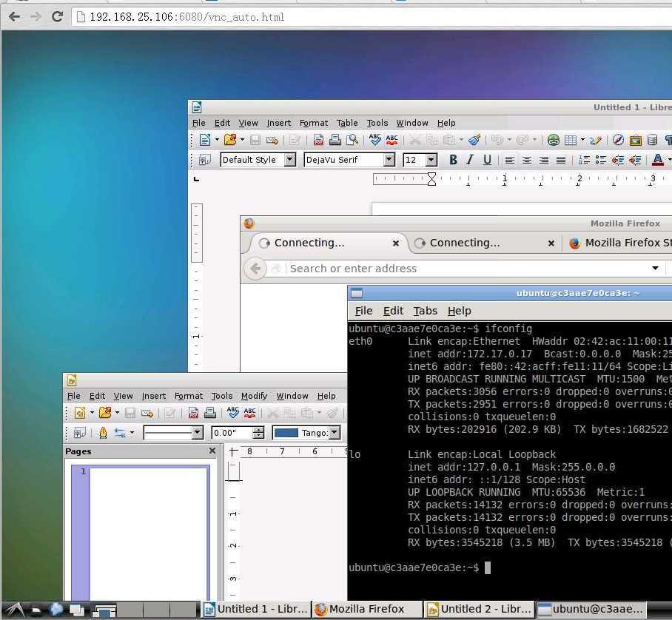Open the Gallery icon in Writer toolbar
Image resolution: width=672 pixels, height=620 pixels.
click(635, 140)
